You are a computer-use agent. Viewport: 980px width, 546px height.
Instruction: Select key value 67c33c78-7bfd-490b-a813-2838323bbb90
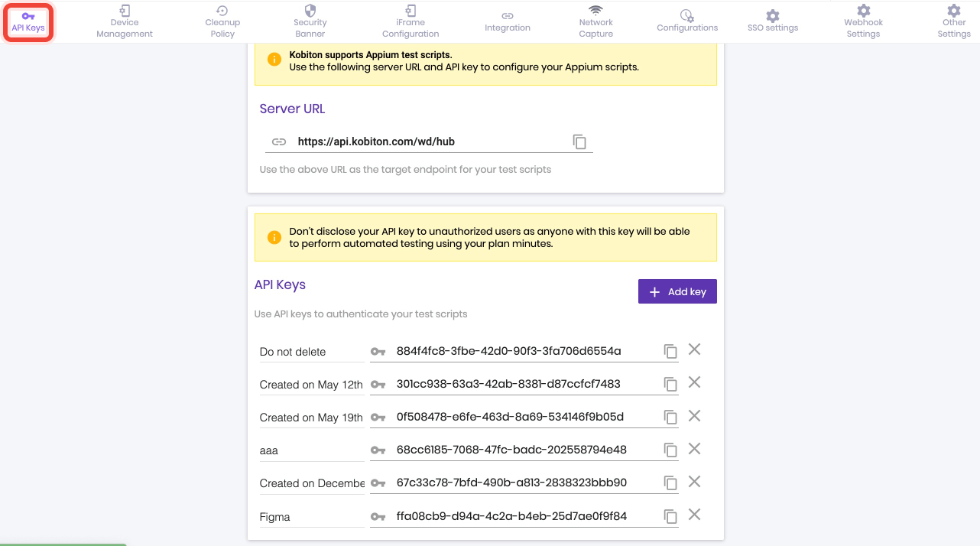[511, 483]
